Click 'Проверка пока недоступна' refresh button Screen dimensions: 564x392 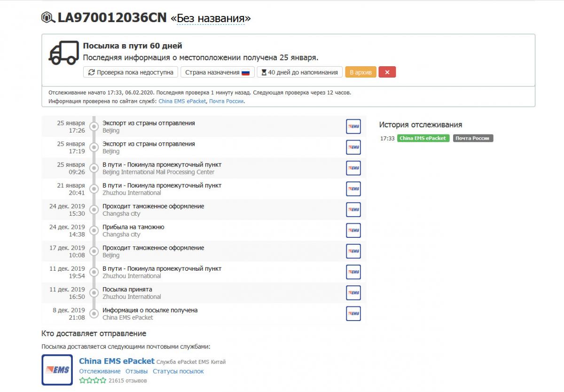131,72
